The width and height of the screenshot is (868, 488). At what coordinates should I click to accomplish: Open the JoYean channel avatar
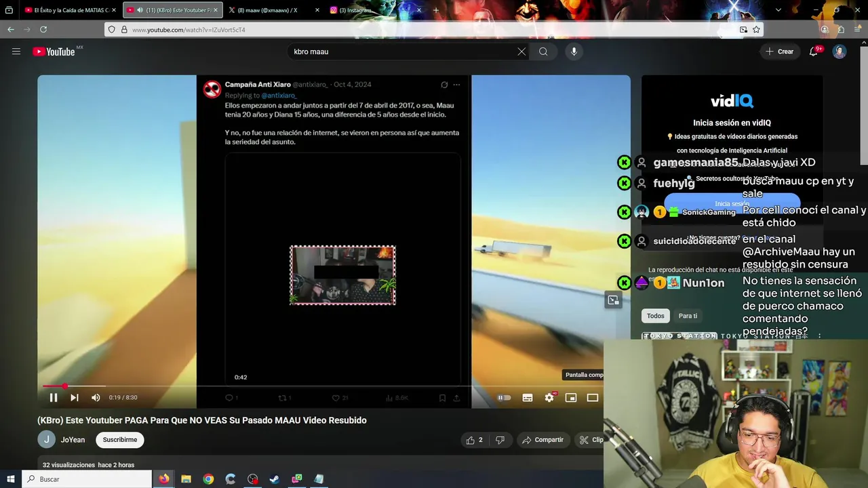[x=46, y=439]
